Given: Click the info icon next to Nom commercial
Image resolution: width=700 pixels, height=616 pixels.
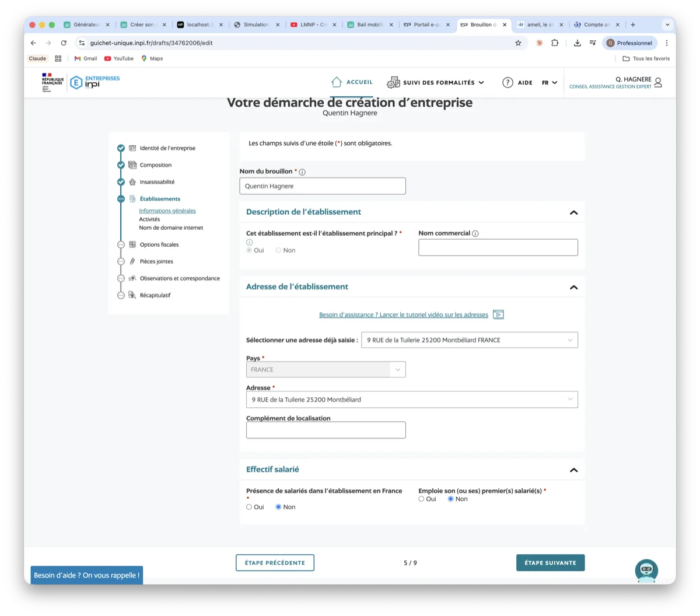Looking at the screenshot, I should [475, 233].
